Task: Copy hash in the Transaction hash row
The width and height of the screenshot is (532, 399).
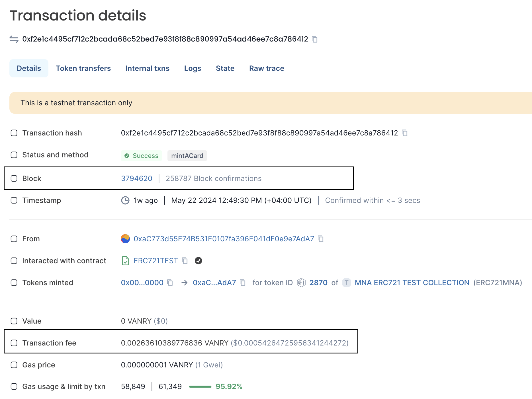Action: 404,133
